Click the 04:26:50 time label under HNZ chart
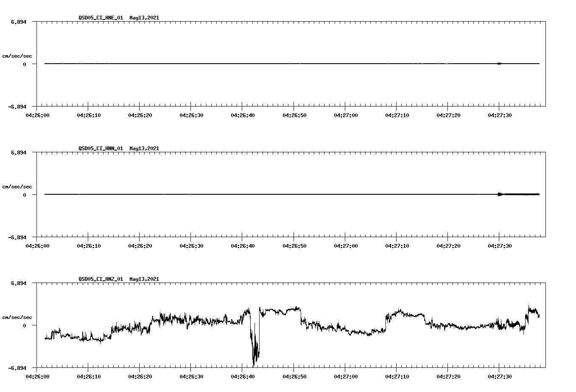 click(x=294, y=376)
